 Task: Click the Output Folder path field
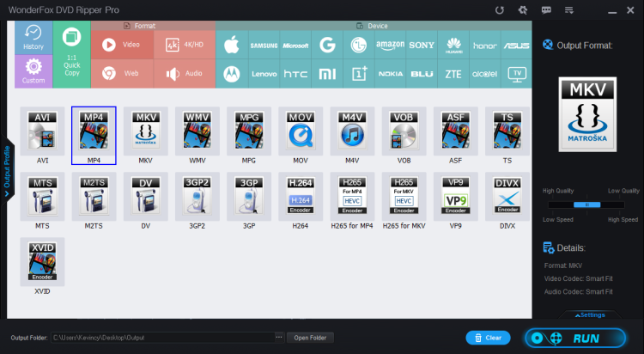click(x=163, y=337)
